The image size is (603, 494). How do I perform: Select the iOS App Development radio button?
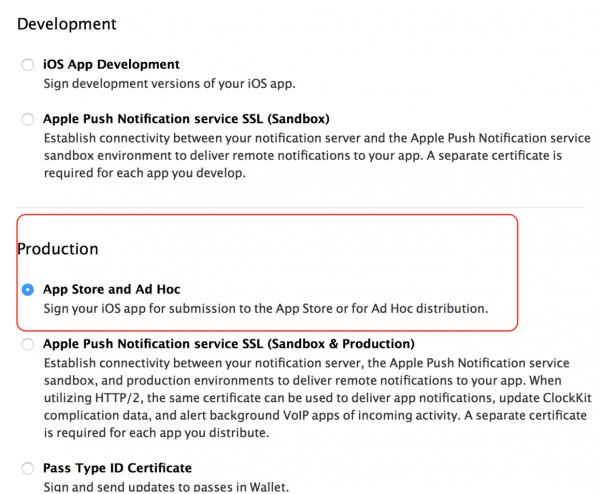click(x=27, y=65)
